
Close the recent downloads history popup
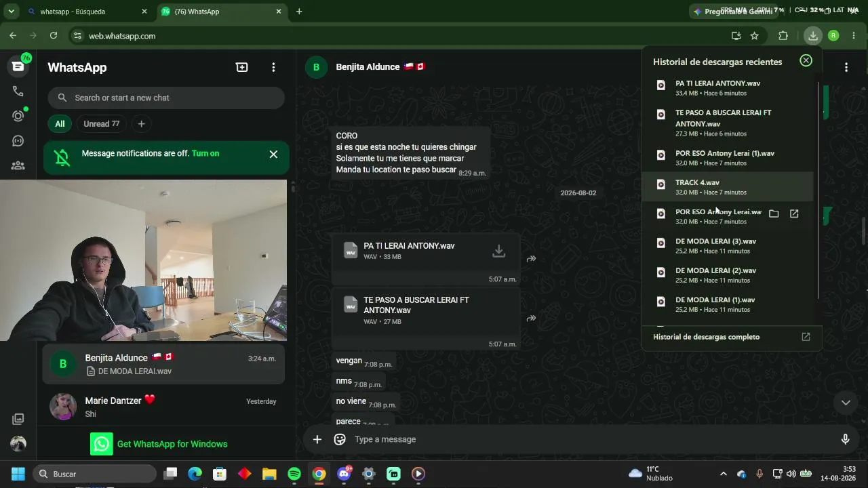click(x=806, y=60)
